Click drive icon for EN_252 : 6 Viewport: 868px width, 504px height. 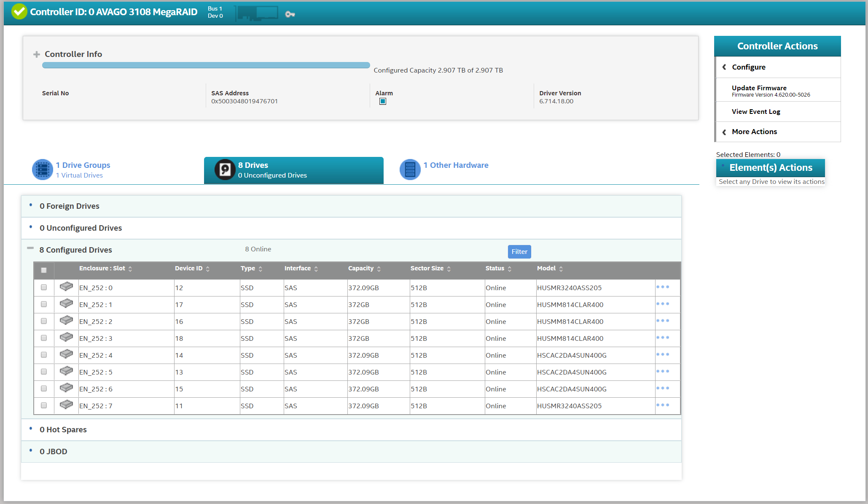[66, 388]
